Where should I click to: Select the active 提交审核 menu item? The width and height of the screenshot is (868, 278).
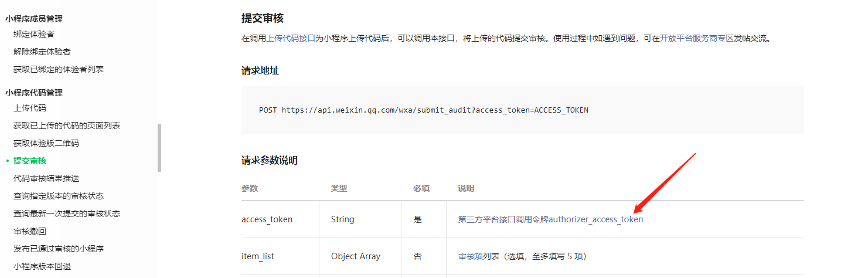coord(30,161)
